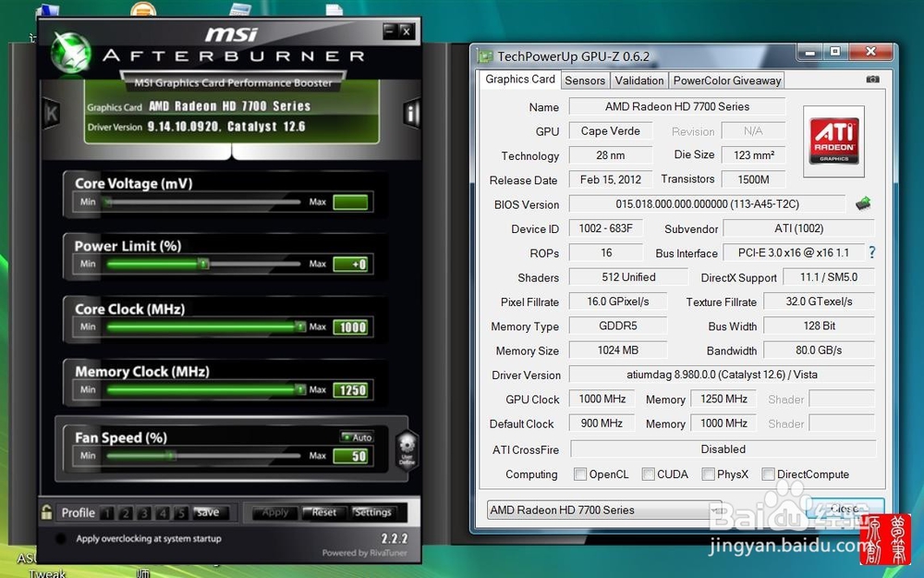Viewport: 924px width, 578px height.
Task: Enable the CUDA checkbox
Action: (x=649, y=474)
